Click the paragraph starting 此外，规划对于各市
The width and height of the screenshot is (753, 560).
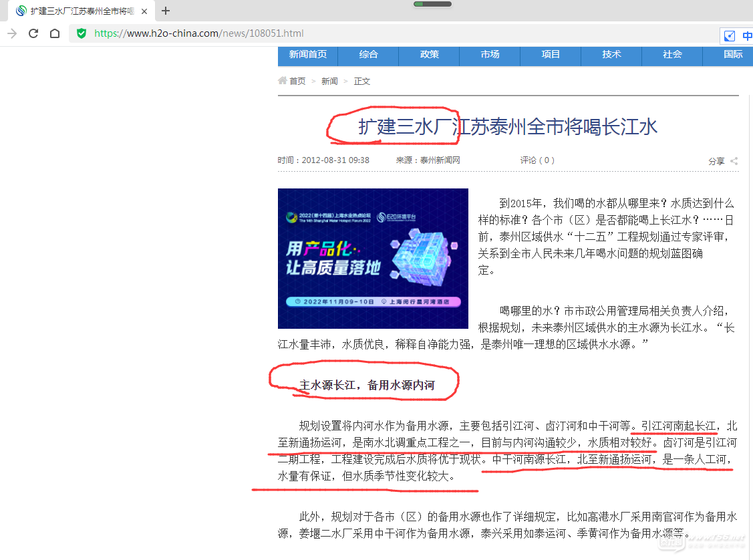[x=508, y=525]
